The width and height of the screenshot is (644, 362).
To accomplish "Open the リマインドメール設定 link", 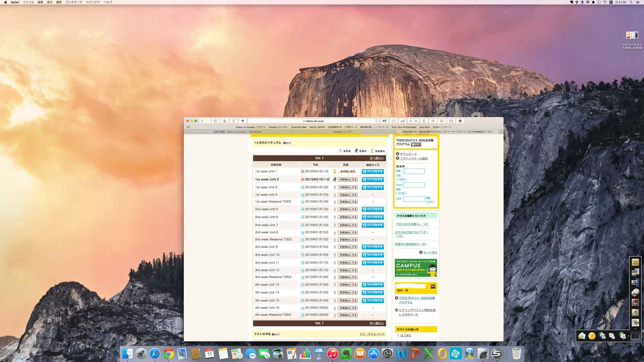I will (413, 159).
